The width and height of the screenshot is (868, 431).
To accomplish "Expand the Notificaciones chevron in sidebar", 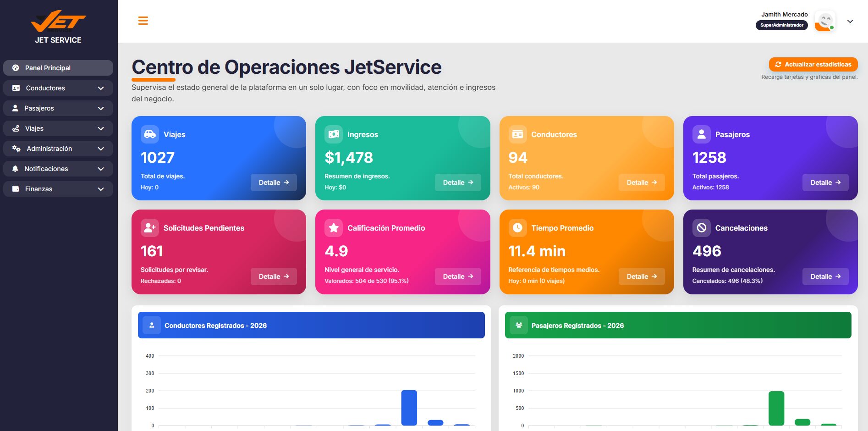I will pyautogui.click(x=101, y=169).
